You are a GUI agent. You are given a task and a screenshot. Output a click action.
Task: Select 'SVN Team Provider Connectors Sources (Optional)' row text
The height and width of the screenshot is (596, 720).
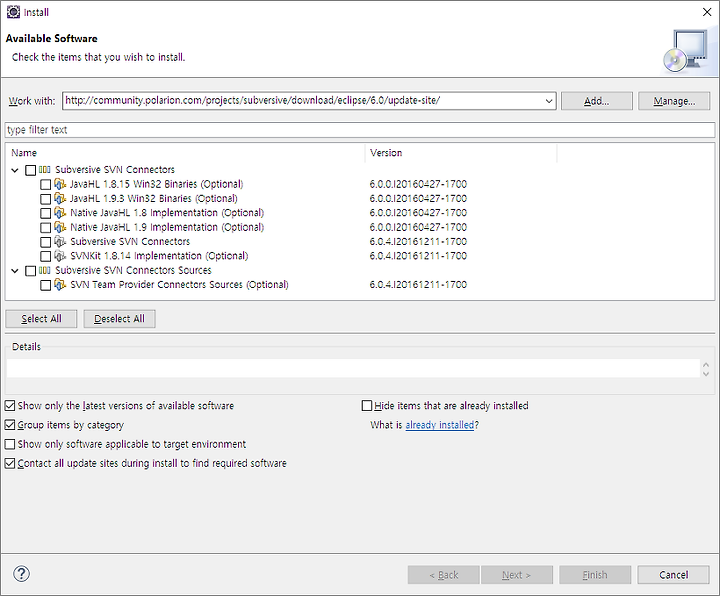click(x=179, y=285)
